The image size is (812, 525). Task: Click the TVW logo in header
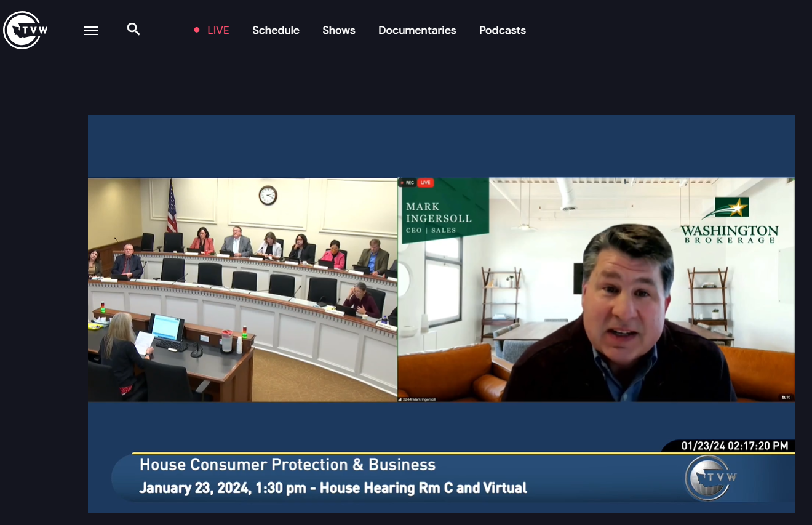coord(25,30)
